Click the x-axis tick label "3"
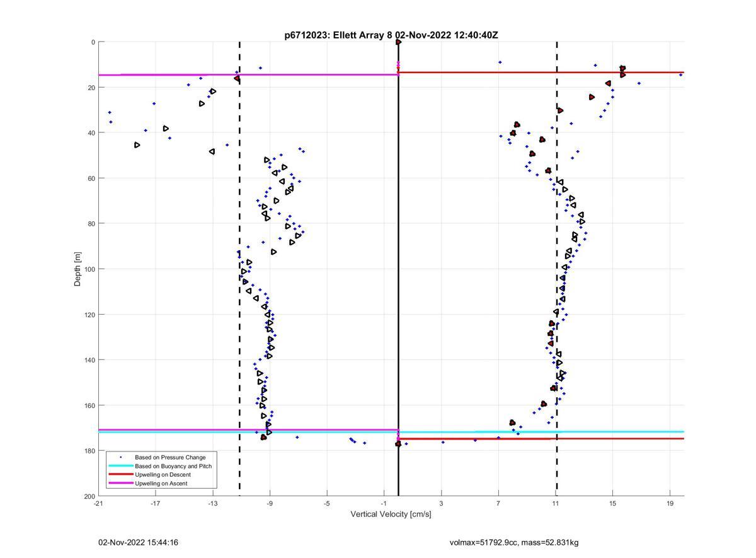This screenshot has height=558, width=756. (x=441, y=503)
